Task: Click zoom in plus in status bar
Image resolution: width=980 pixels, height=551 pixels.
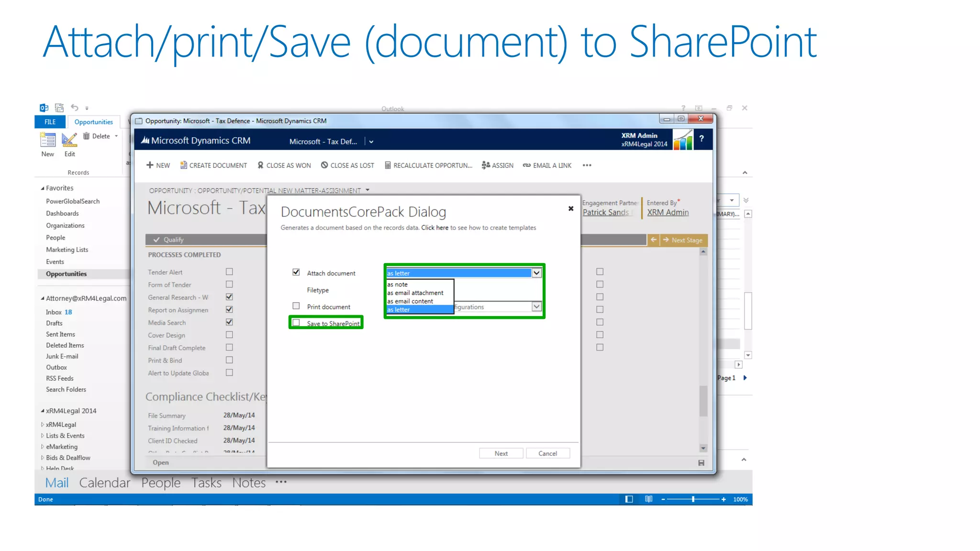Action: pos(724,499)
